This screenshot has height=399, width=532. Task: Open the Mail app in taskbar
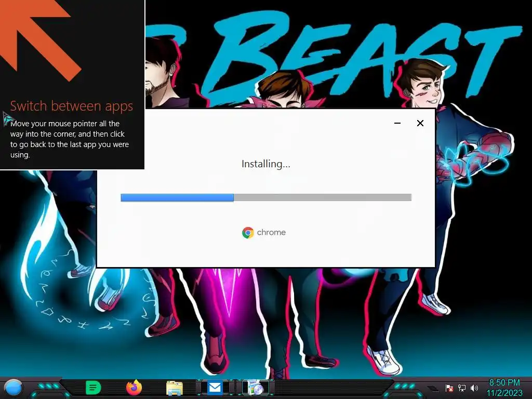point(215,388)
